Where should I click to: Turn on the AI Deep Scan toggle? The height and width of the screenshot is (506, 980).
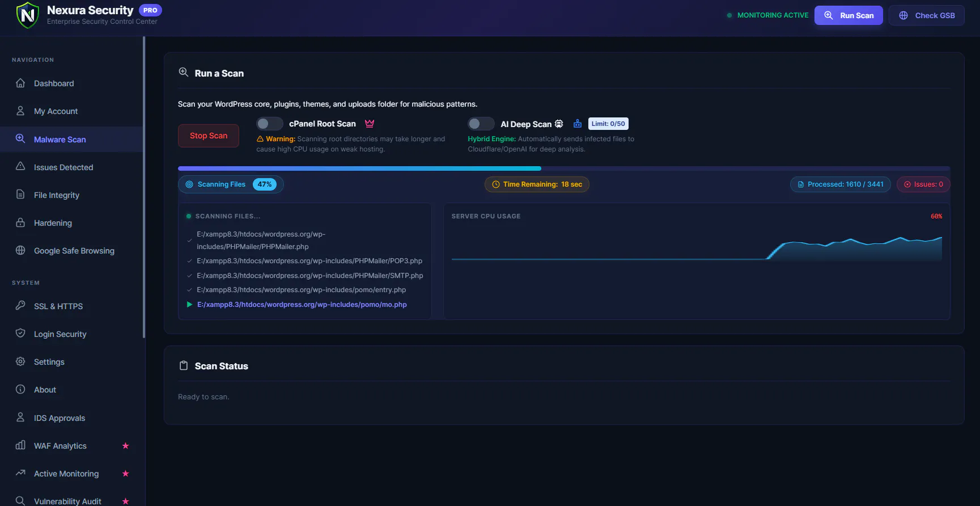pos(481,124)
